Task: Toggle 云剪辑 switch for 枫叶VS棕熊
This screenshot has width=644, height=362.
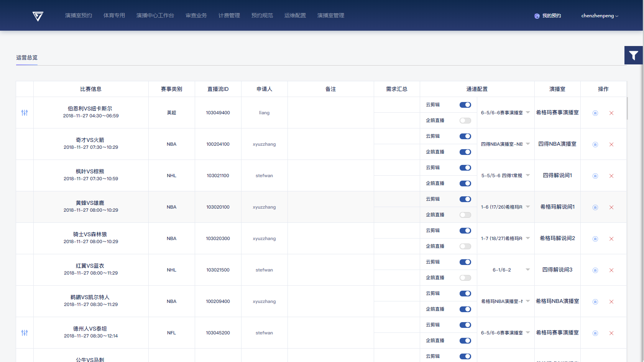Action: coord(465,168)
